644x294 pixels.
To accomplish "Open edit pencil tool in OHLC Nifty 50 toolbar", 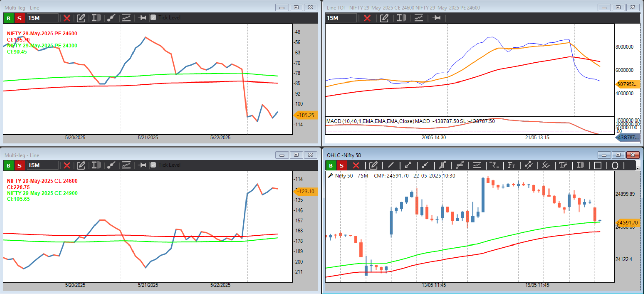I will click(x=374, y=165).
